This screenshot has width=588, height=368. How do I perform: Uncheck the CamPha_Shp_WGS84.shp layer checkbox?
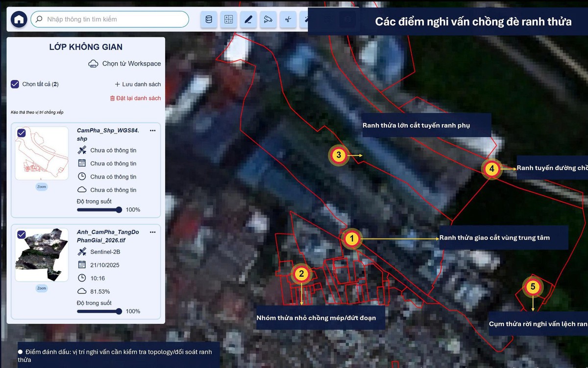coord(22,133)
